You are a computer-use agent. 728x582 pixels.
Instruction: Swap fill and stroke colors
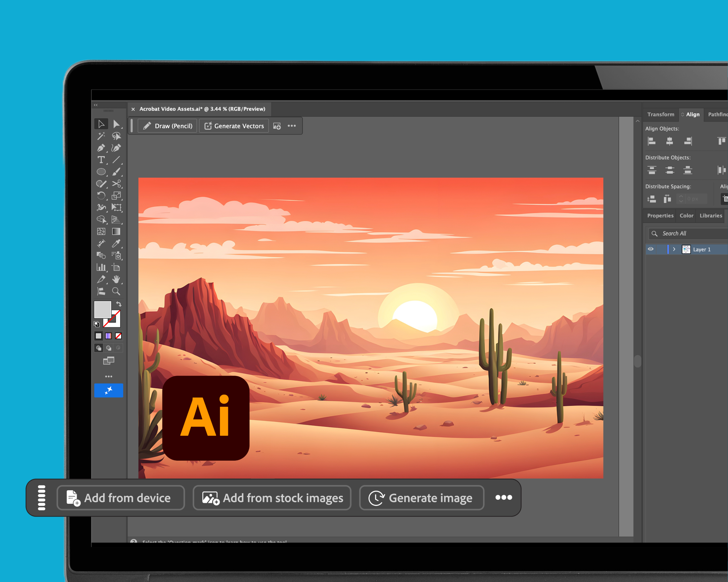(x=119, y=304)
